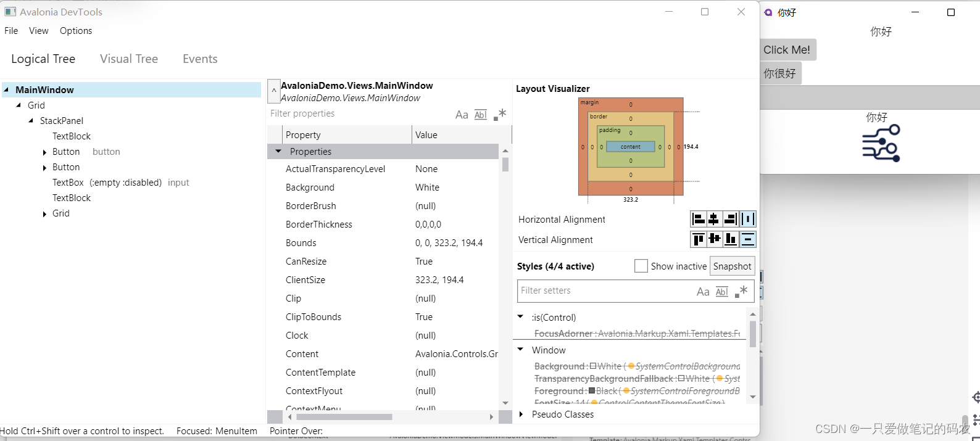The image size is (980, 441).
Task: Collapse the :is(Control) style section
Action: pyautogui.click(x=520, y=316)
